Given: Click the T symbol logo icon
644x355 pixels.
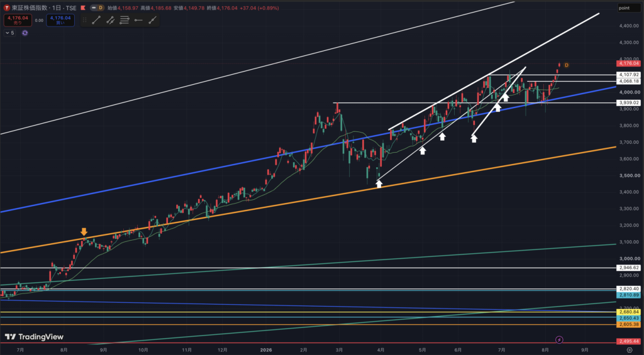Looking at the screenshot, I should coord(6,8).
